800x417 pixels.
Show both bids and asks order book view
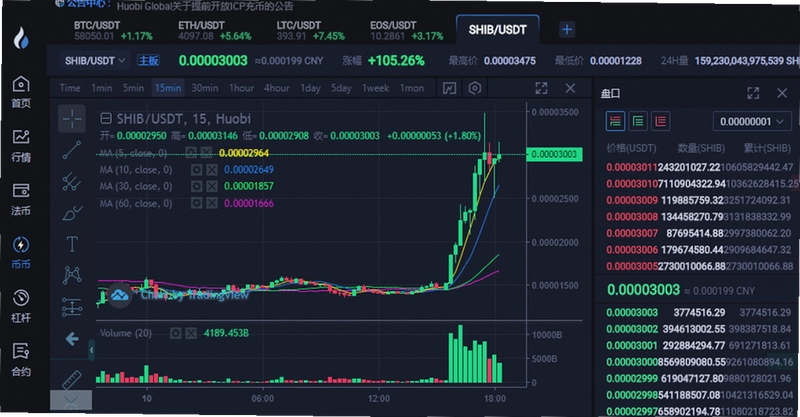(x=615, y=121)
